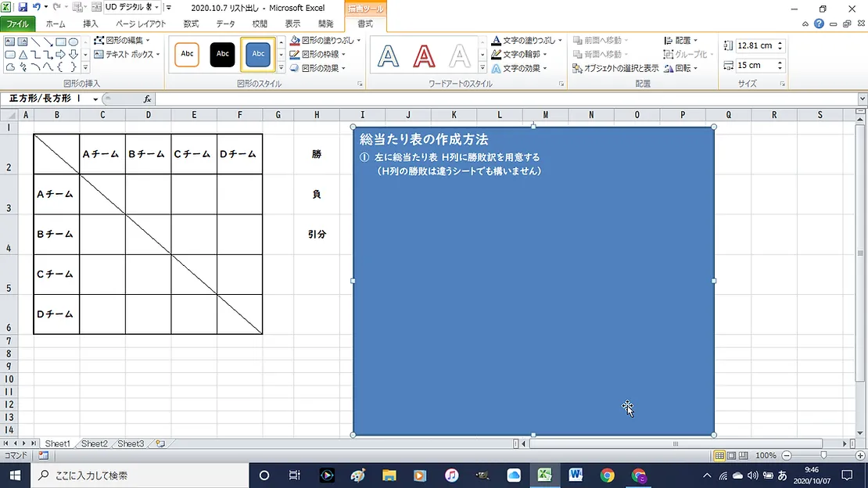Viewport: 868px width, 488px height.
Task: Click the Undo arrow icon
Action: tap(37, 7)
